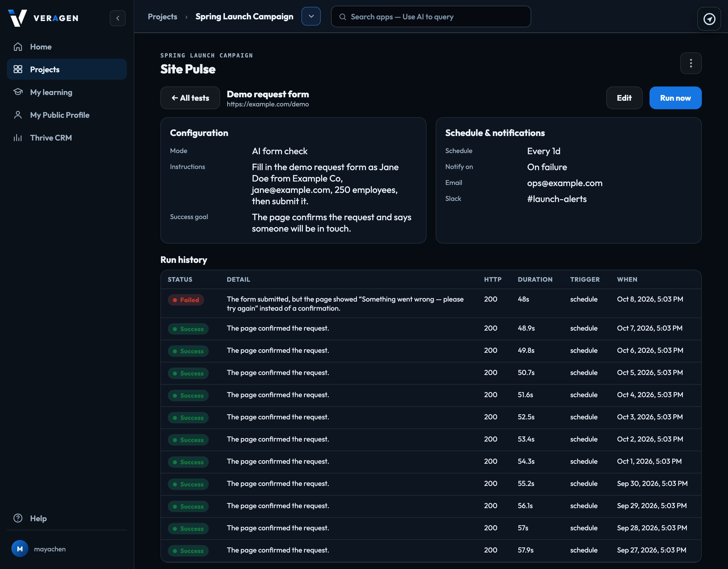Click the Projects grid icon
Image resolution: width=728 pixels, height=569 pixels.
(18, 69)
